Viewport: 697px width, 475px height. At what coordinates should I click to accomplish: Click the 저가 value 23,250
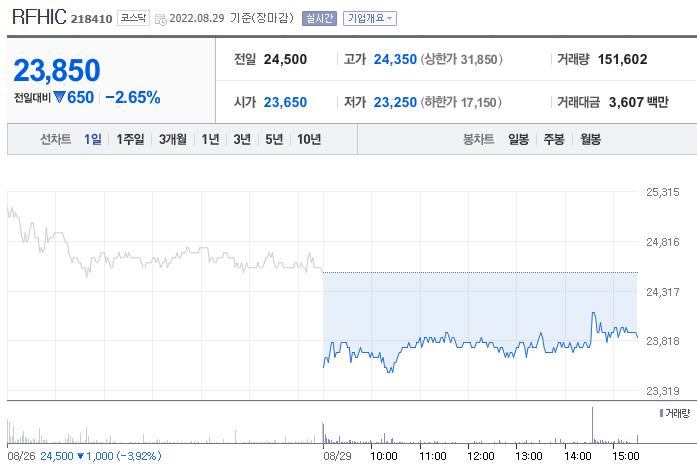[x=395, y=102]
